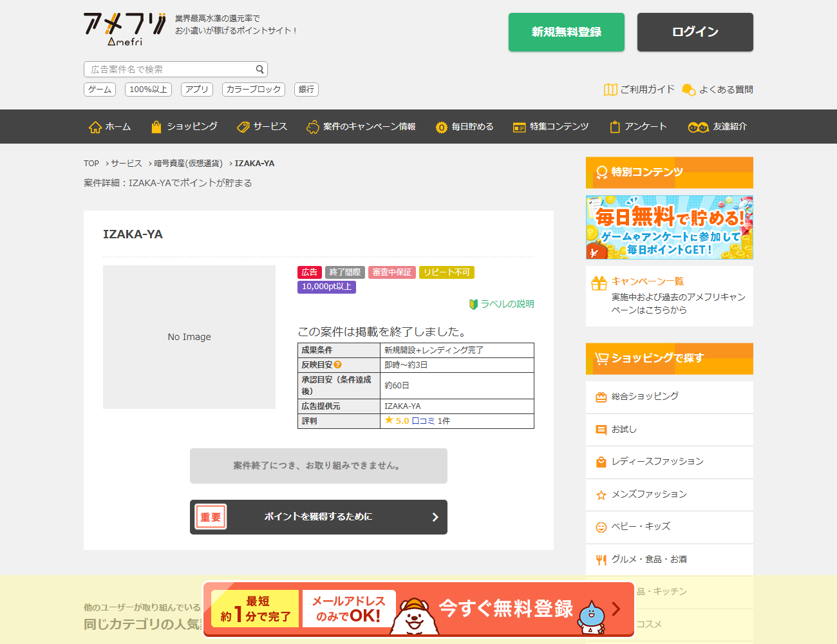
Task: Click the カラーブロック search tag
Action: (x=254, y=90)
